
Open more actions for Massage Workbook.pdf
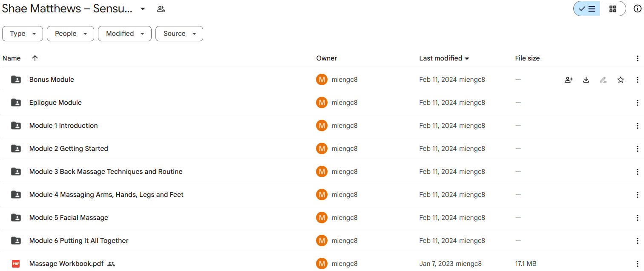pos(637,264)
